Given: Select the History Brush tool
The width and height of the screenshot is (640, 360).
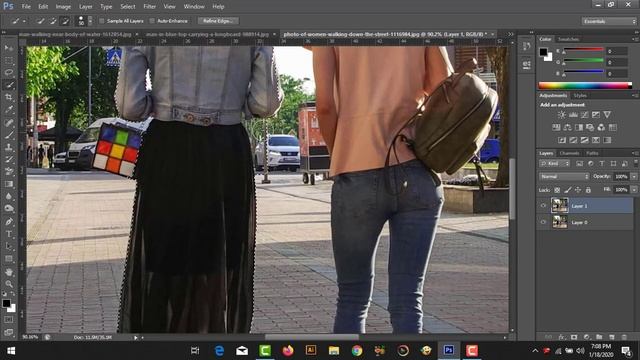Looking at the screenshot, I should (x=9, y=159).
